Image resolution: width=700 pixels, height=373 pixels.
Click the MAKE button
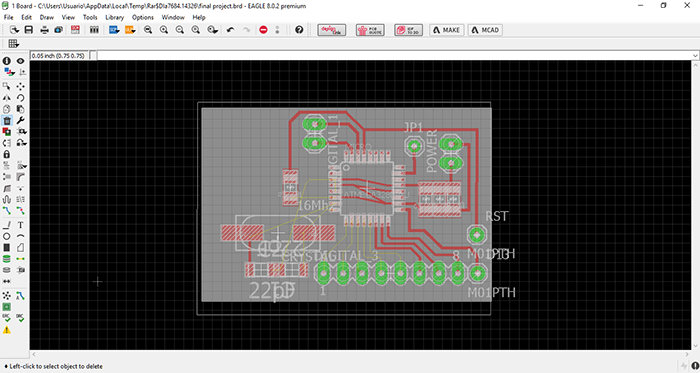(447, 30)
